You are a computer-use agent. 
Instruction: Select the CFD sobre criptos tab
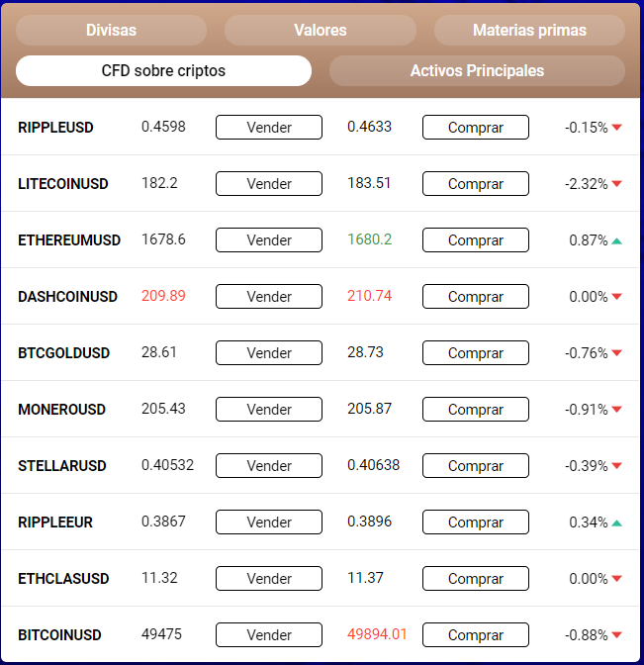coord(163,71)
